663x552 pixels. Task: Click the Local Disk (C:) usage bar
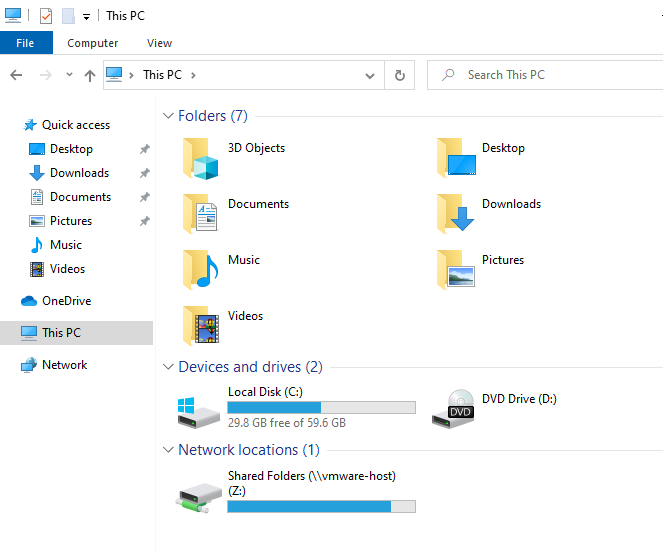pos(321,407)
